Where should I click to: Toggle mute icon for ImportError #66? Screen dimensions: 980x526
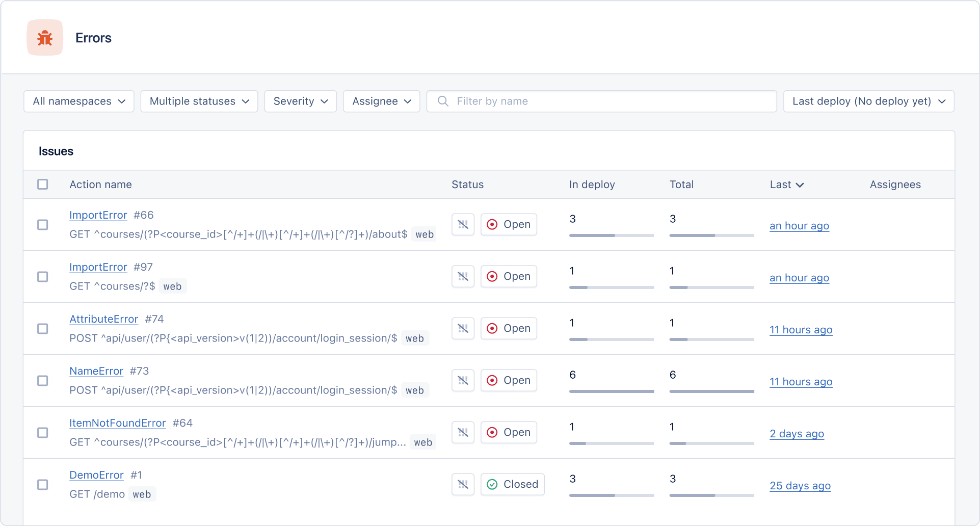(x=463, y=224)
